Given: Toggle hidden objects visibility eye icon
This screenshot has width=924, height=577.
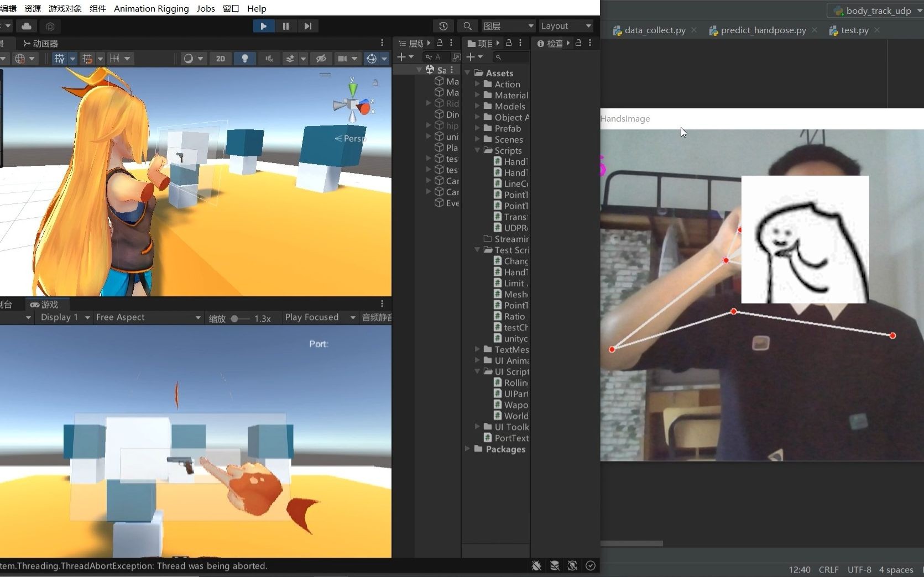Looking at the screenshot, I should (321, 59).
